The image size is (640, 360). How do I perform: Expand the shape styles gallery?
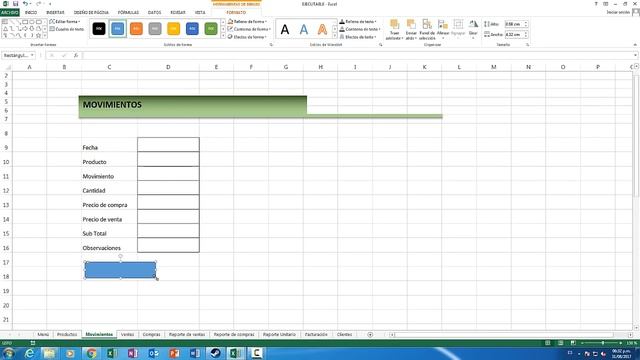(x=223, y=36)
